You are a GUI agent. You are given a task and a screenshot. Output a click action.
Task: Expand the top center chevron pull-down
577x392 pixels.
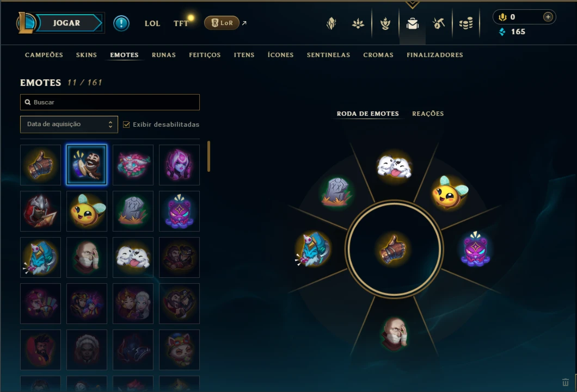pyautogui.click(x=412, y=4)
